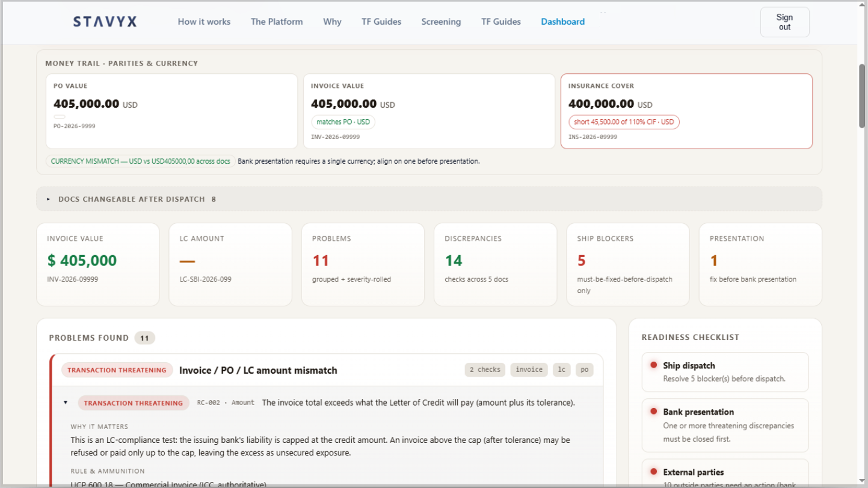Click the disclosure triangle of Docs Changeable After Dispatch
Screen dimensions: 868x488
[48, 199]
